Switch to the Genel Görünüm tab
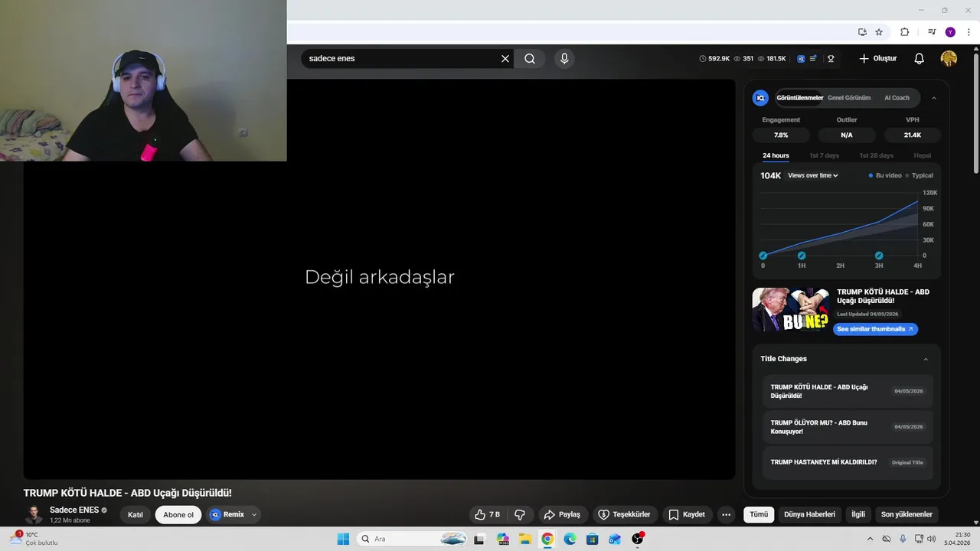The image size is (980, 551). [x=849, y=98]
